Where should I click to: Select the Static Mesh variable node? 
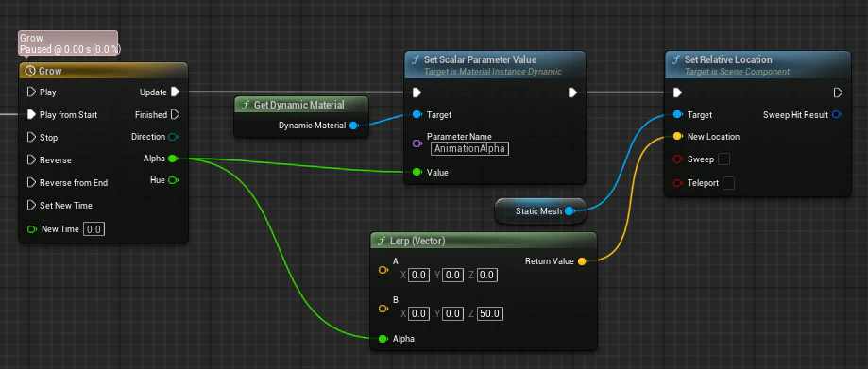tap(540, 210)
